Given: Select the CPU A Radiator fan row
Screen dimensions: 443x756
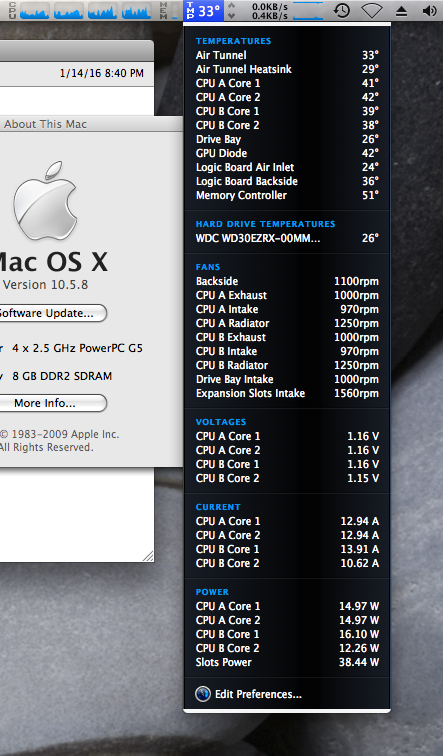Looking at the screenshot, I should coord(287,323).
